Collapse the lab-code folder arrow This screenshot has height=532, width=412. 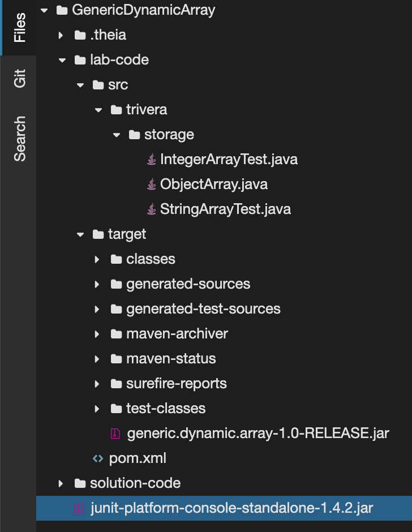62,61
